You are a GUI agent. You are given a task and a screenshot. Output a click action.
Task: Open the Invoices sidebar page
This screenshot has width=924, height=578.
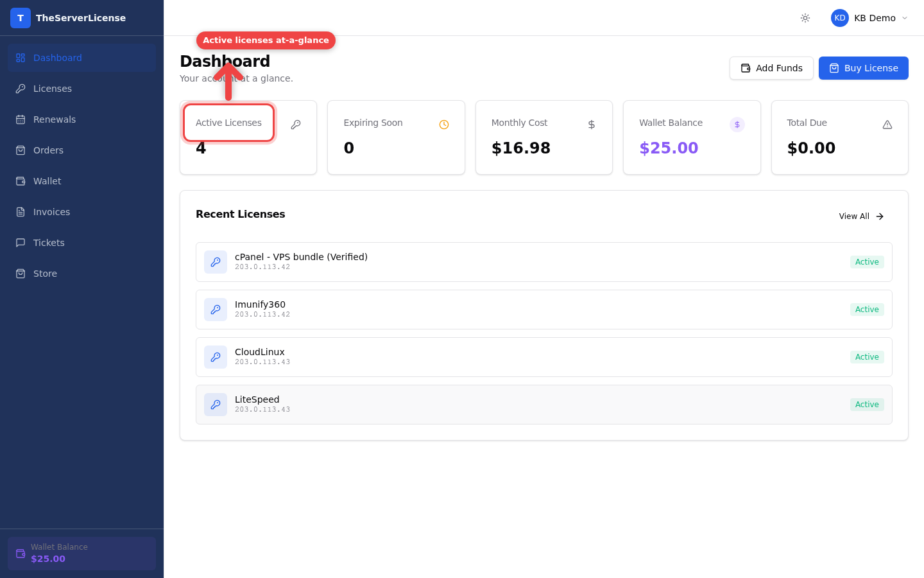81,212
